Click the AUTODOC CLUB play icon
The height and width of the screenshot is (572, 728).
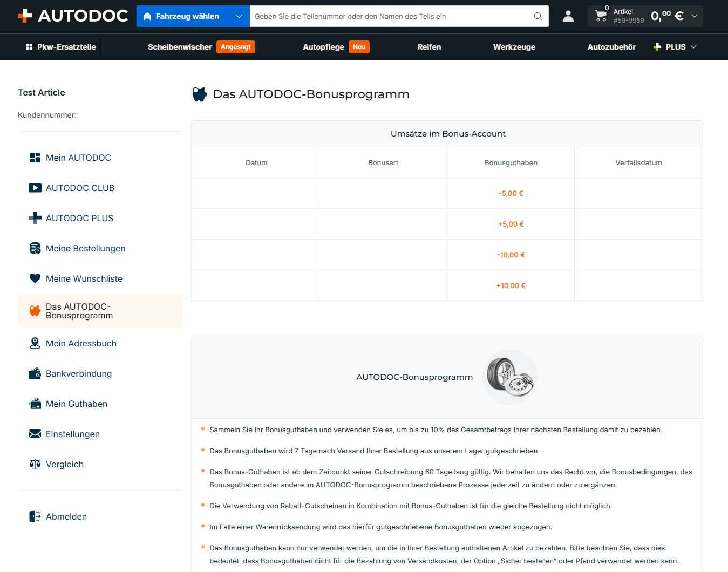coord(35,188)
